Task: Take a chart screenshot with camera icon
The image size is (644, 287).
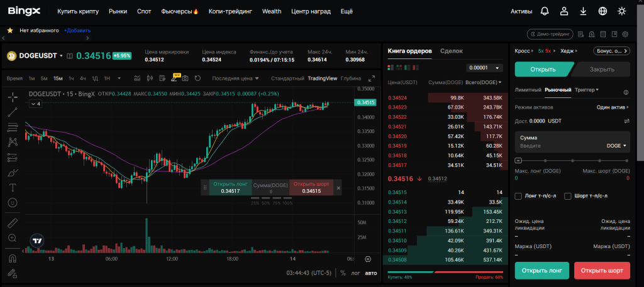Action: coord(186,78)
